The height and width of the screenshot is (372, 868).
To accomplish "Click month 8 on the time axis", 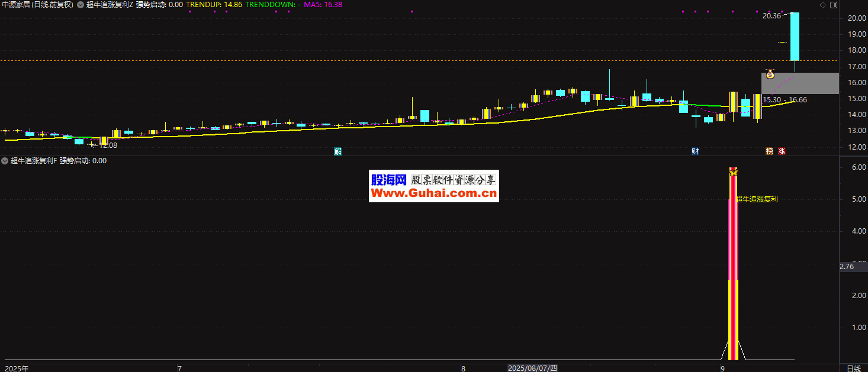I will tap(464, 368).
